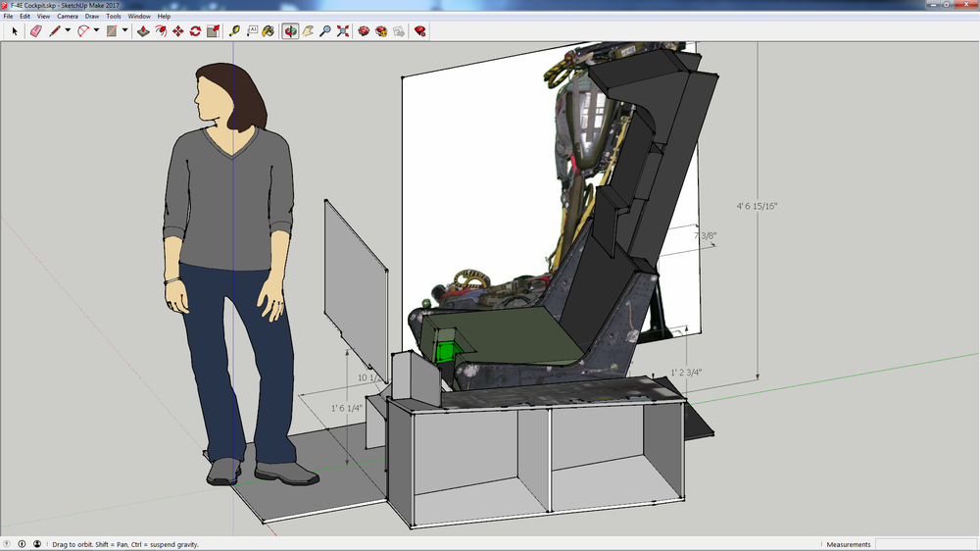
Task: Select the Eraser tool
Action: [35, 31]
